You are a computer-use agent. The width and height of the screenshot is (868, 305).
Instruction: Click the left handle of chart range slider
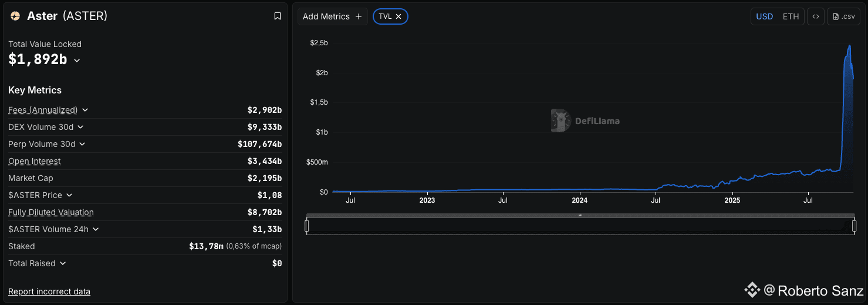click(x=307, y=226)
